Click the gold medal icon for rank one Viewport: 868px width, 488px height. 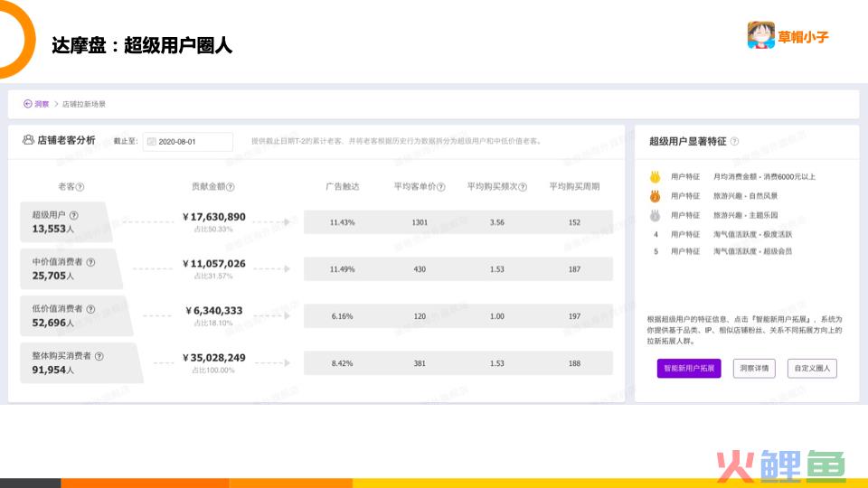(656, 177)
